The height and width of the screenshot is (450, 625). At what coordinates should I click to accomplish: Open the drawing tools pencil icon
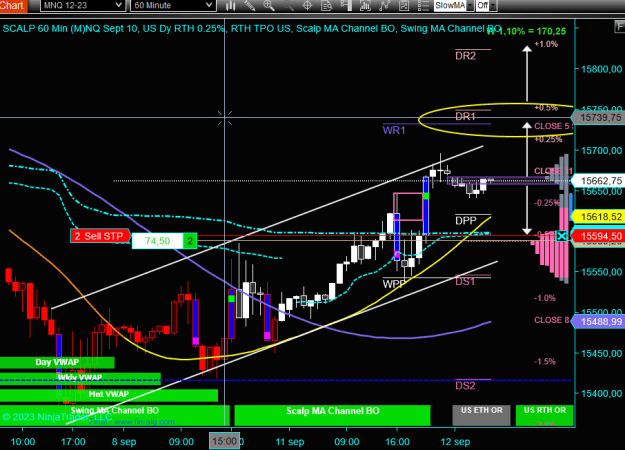click(x=250, y=5)
